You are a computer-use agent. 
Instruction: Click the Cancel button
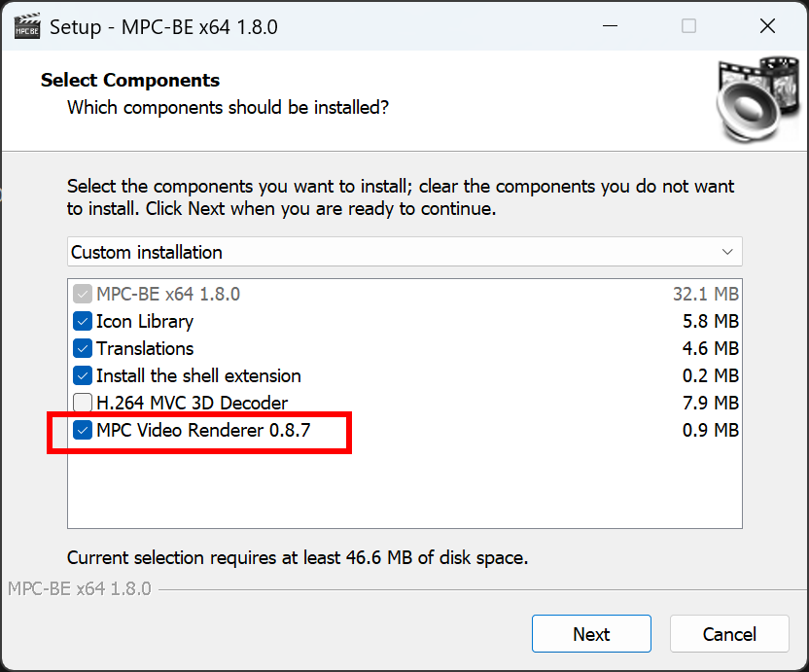[729, 634]
